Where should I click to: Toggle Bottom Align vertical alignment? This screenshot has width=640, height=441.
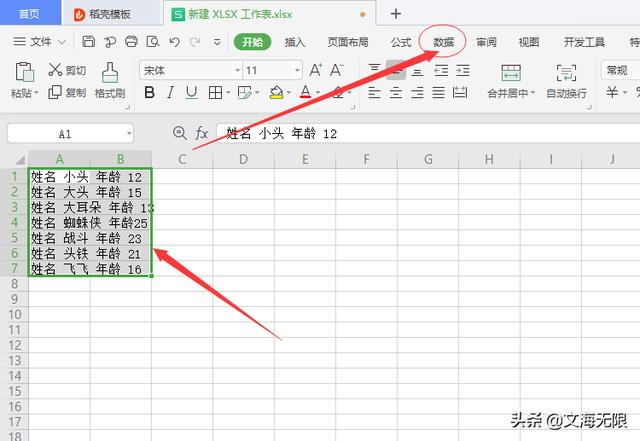tap(417, 71)
